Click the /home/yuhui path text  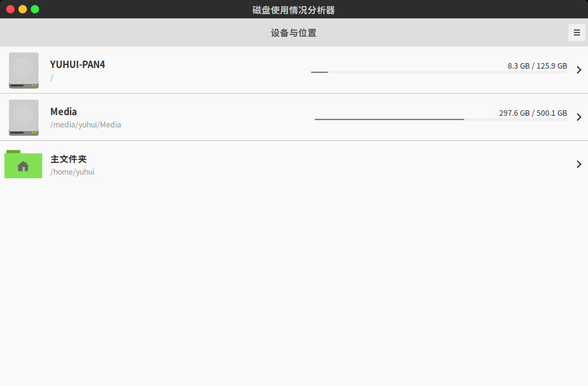point(72,172)
